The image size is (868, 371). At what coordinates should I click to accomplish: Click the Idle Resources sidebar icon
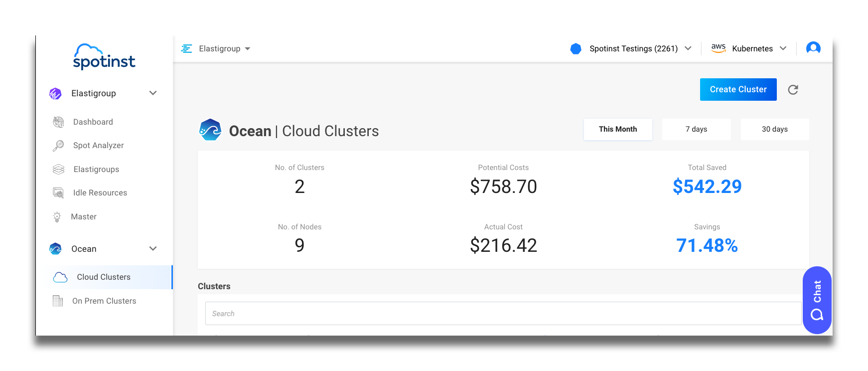tap(58, 193)
